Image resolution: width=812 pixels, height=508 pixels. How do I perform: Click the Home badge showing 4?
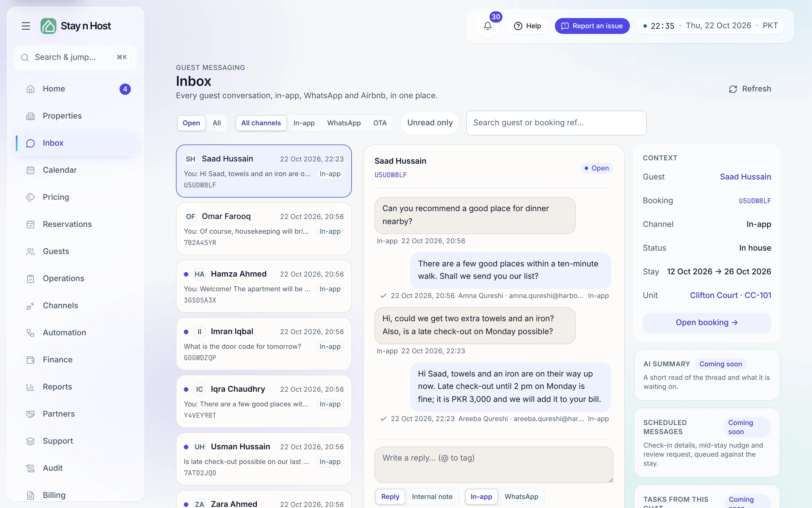(x=125, y=89)
